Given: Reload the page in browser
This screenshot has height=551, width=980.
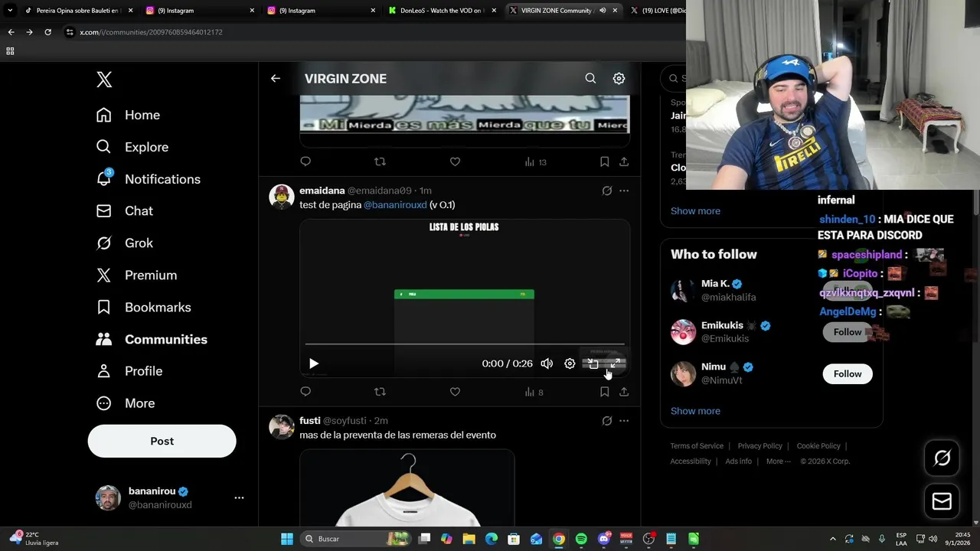Looking at the screenshot, I should pyautogui.click(x=47, y=32).
